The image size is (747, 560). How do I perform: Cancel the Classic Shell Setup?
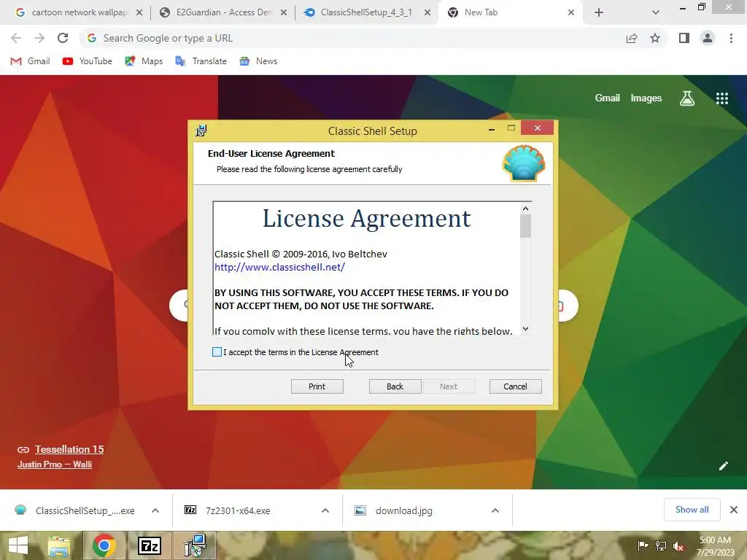coord(516,386)
